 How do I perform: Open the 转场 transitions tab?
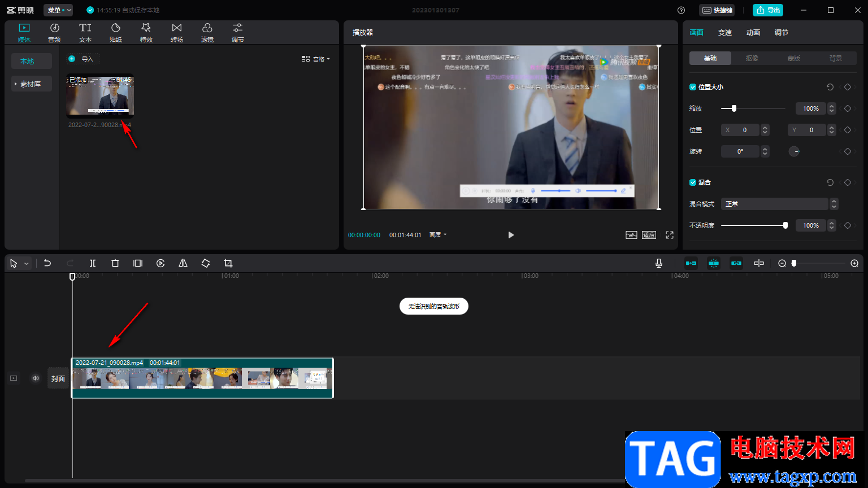tap(177, 33)
